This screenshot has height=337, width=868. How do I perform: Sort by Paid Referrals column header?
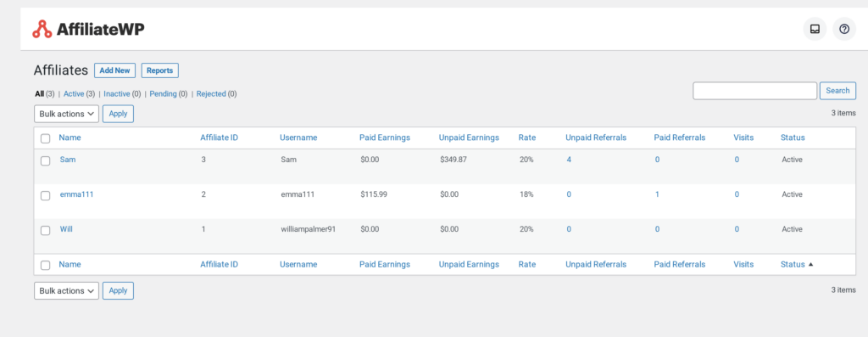[x=679, y=138]
